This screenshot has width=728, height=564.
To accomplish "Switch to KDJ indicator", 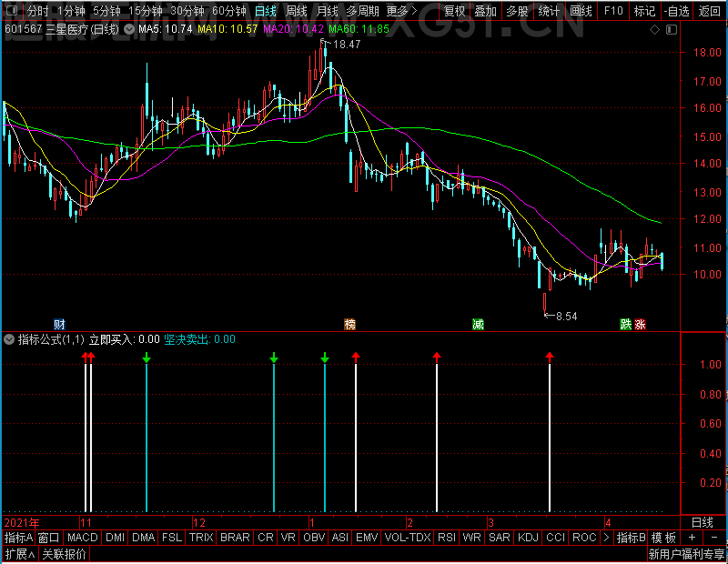I will coord(528,538).
